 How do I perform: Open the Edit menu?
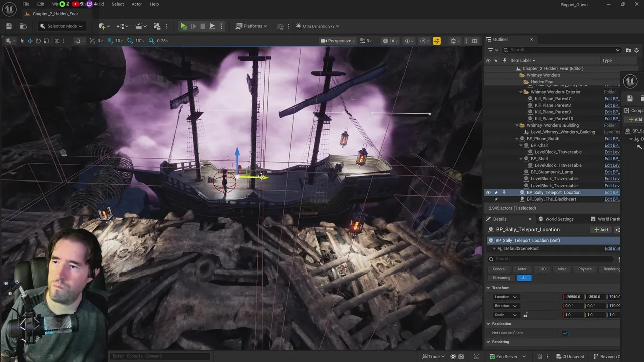coord(41,4)
